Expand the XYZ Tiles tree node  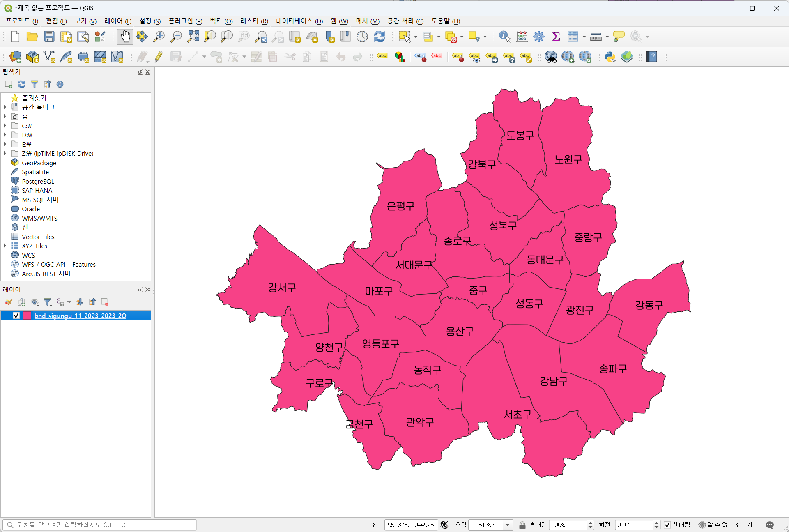pyautogui.click(x=5, y=246)
